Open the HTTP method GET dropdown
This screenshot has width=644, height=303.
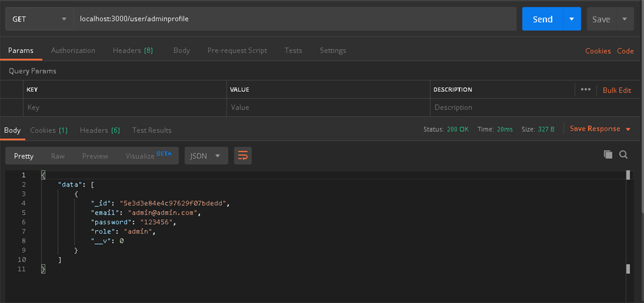[39, 19]
